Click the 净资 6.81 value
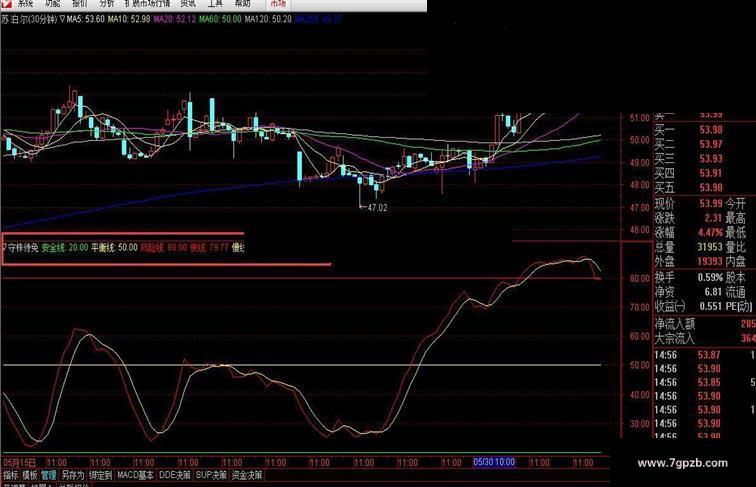Image resolution: width=756 pixels, height=487 pixels. tap(713, 292)
